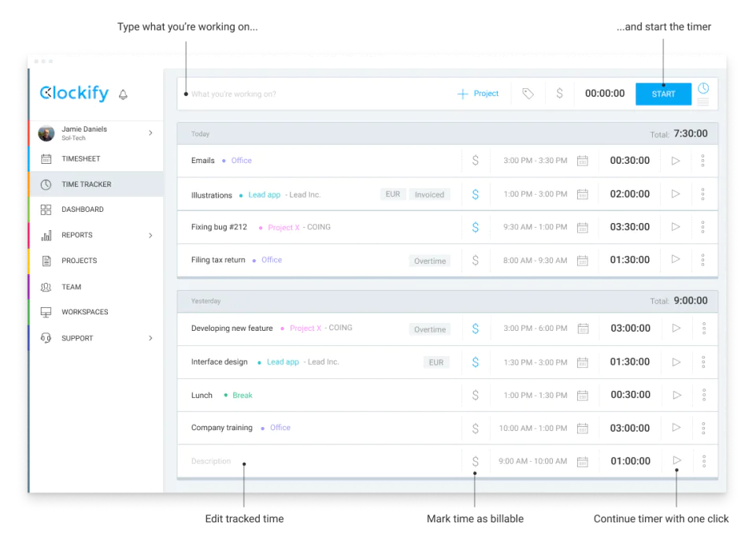Edit the 1:30 PM - 3:00 PM time range
The width and height of the screenshot is (756, 546).
(x=535, y=362)
